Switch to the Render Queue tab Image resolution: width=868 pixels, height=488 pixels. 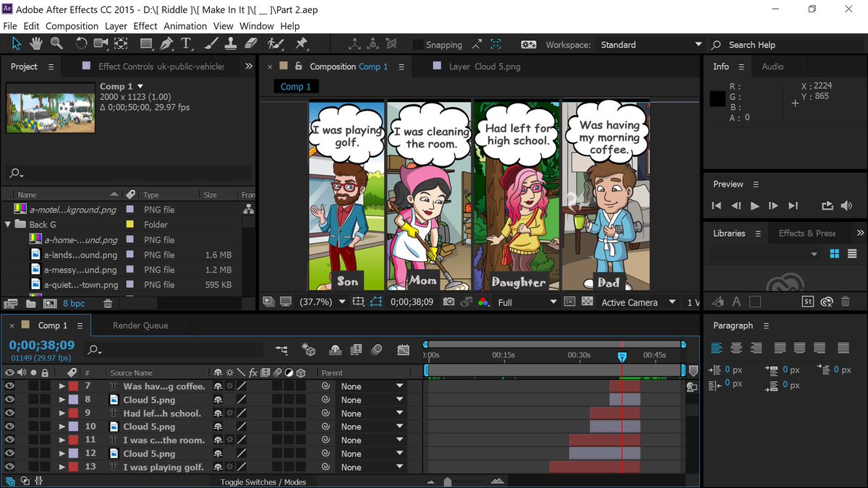click(140, 325)
